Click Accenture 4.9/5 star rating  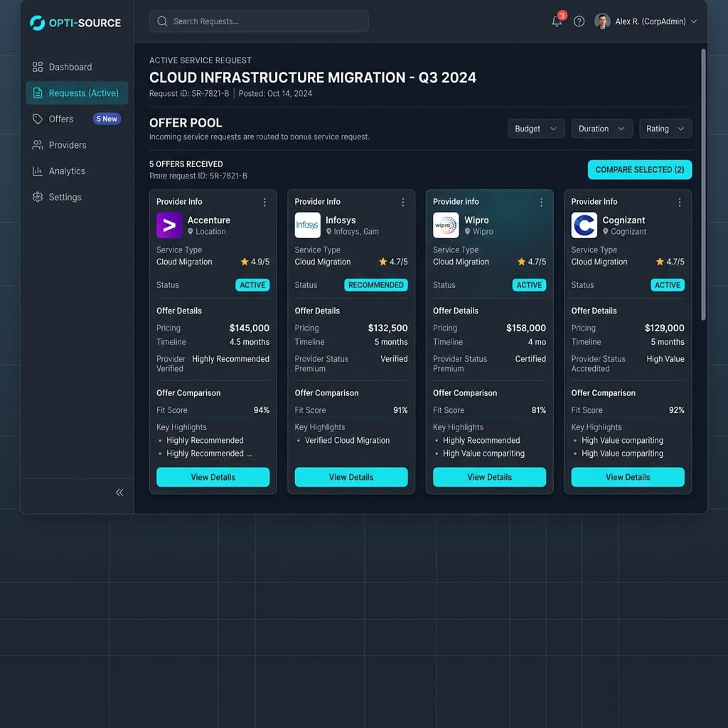tap(255, 262)
